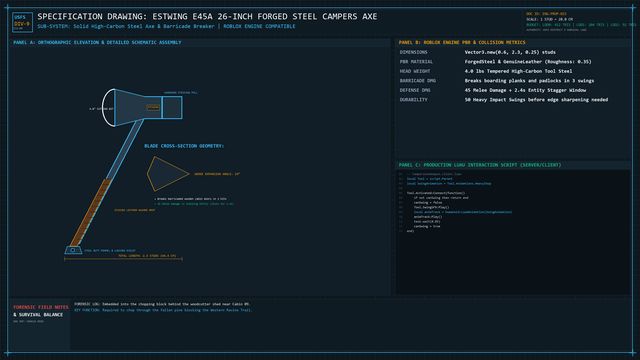The height and width of the screenshot is (360, 640).
Task: Select the 'KEY FUNCTION: Required to chop' line
Action: click(x=163, y=310)
